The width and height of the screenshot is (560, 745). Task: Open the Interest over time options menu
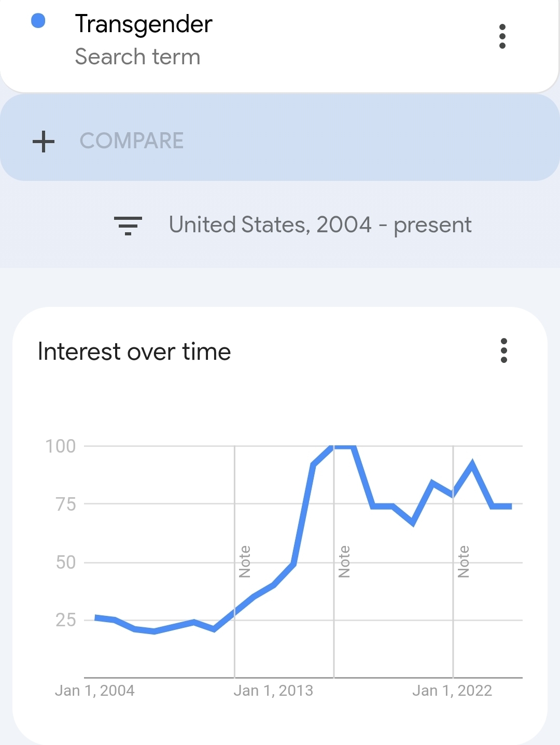tap(503, 351)
